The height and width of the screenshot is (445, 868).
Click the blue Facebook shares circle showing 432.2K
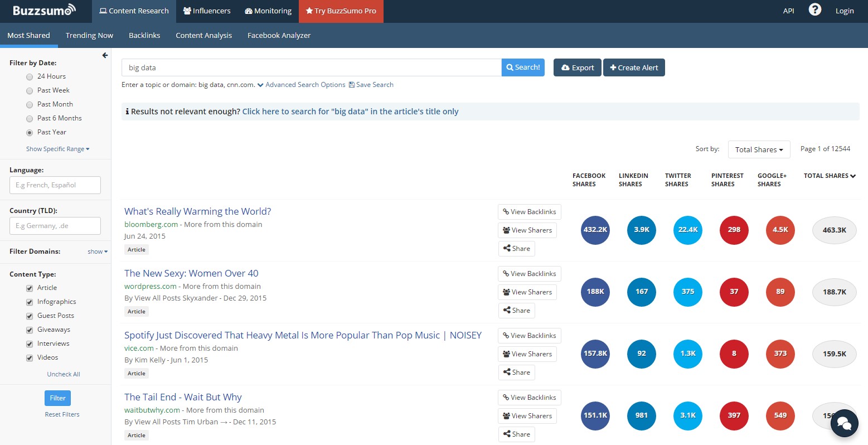(595, 230)
